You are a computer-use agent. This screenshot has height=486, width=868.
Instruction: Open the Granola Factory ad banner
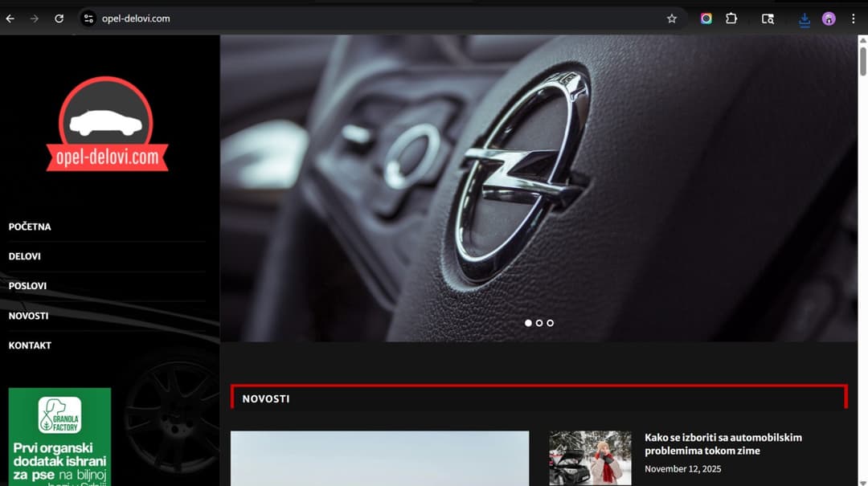[59, 437]
